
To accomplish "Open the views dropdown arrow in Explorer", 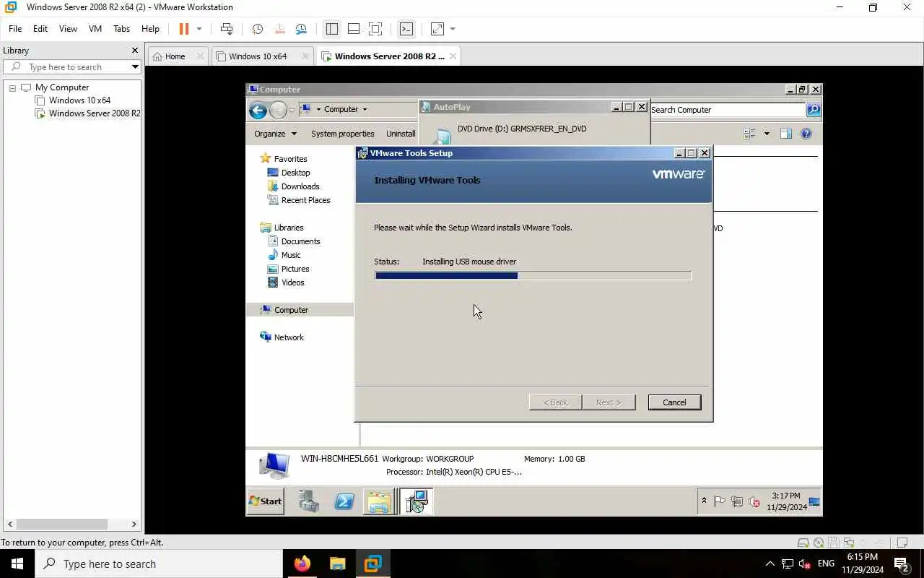I will click(767, 134).
